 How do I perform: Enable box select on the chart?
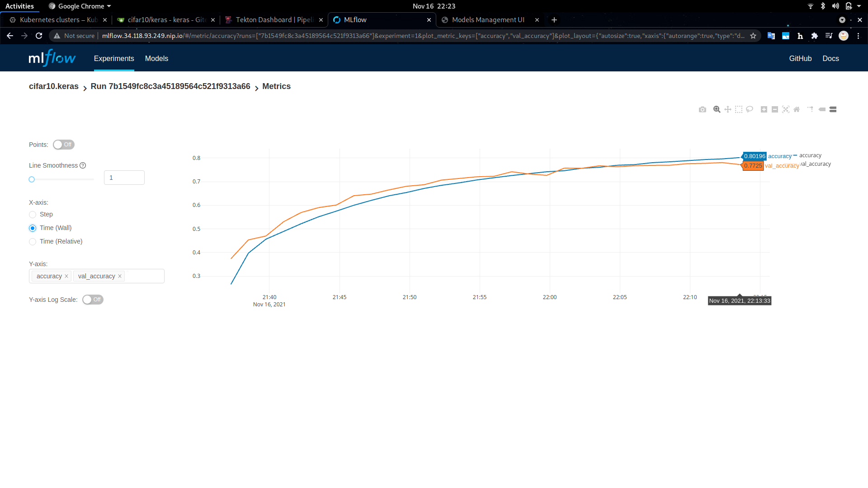(738, 109)
